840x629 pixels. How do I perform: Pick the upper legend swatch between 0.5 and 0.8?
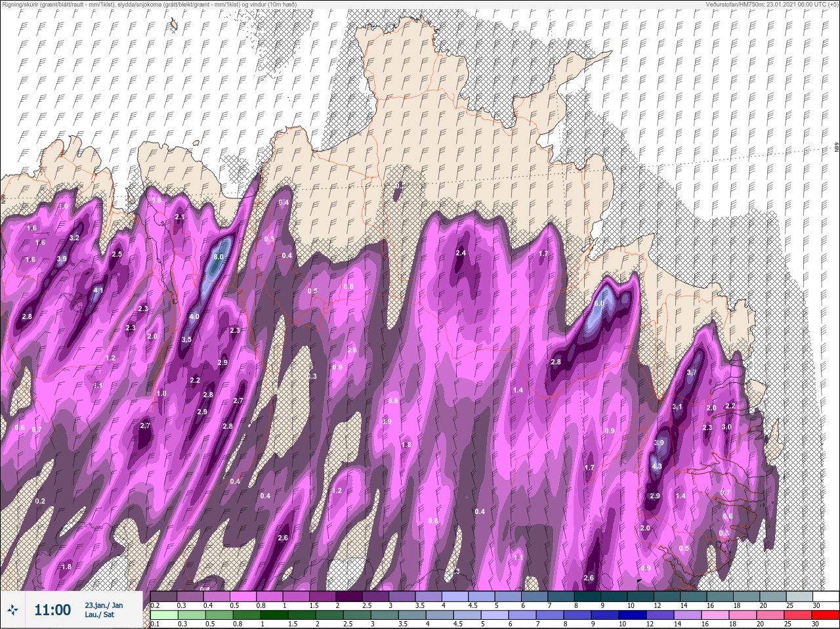point(243,596)
